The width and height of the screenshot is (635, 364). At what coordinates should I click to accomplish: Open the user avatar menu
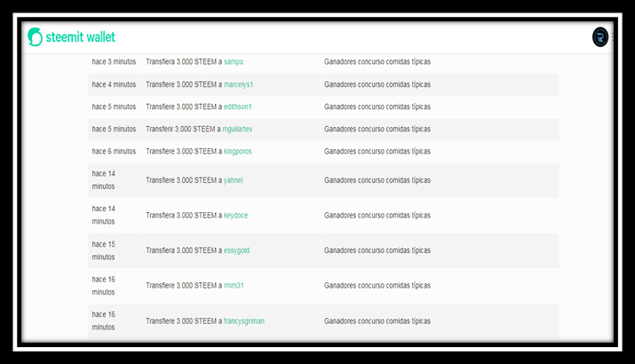pyautogui.click(x=600, y=37)
